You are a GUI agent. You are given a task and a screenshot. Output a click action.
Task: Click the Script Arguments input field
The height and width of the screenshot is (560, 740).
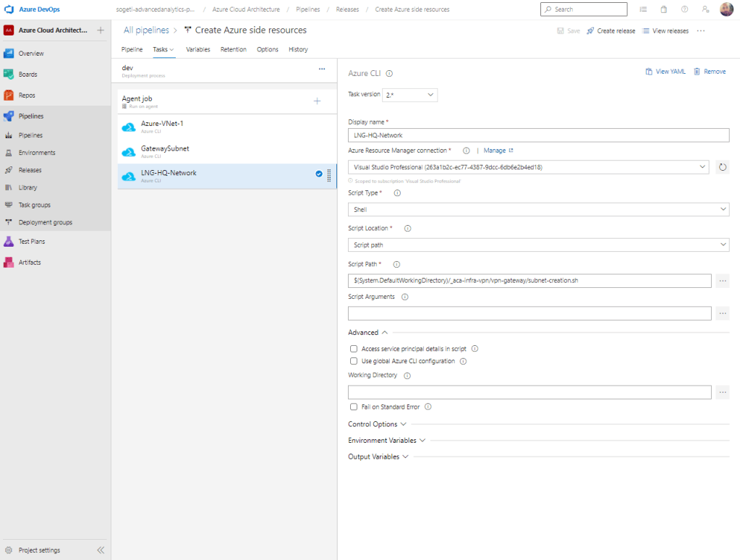point(530,313)
